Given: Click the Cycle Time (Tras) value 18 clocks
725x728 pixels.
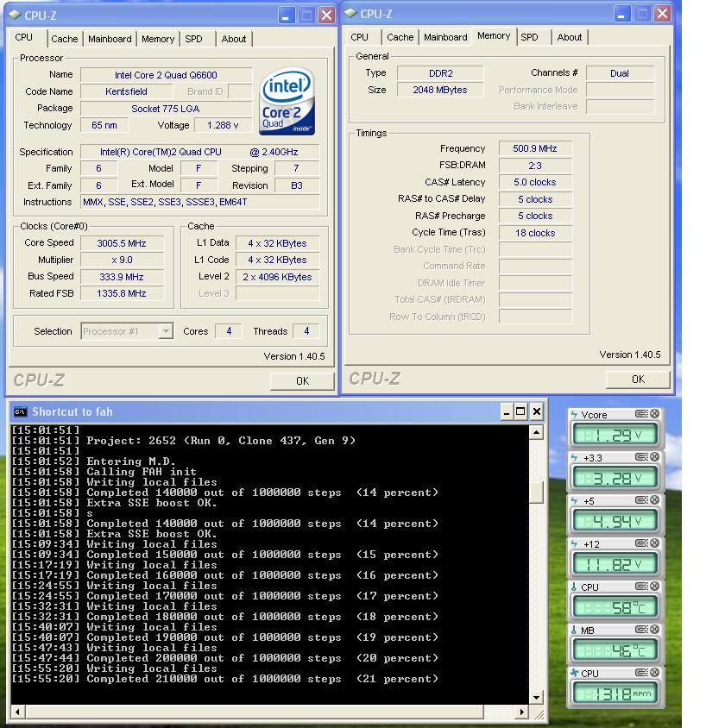Looking at the screenshot, I should point(535,233).
